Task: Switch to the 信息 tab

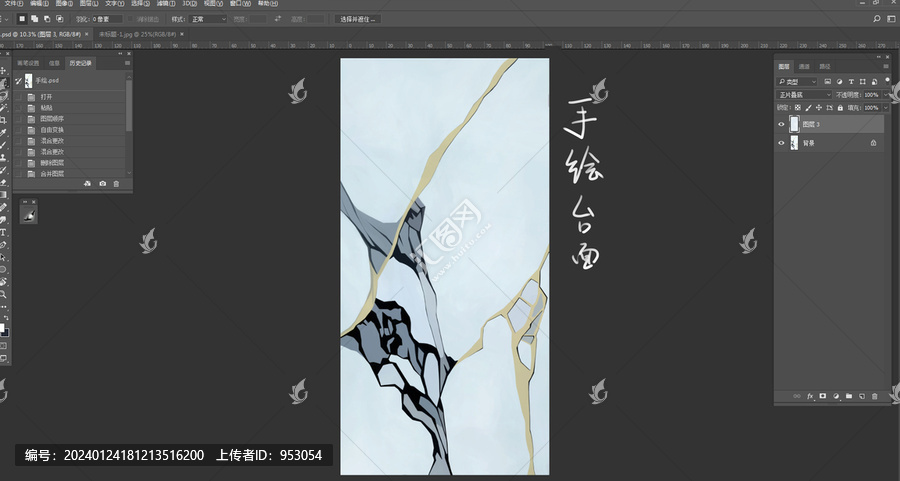Action: click(x=54, y=63)
